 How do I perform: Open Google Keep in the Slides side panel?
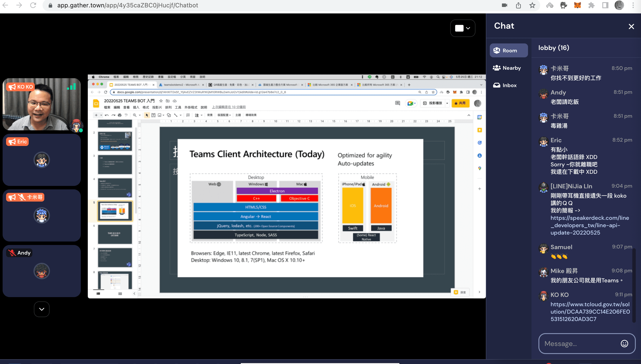click(479, 130)
